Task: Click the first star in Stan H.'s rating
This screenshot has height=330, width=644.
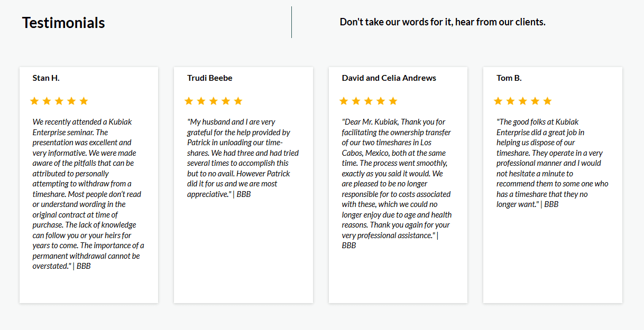Action: [34, 101]
